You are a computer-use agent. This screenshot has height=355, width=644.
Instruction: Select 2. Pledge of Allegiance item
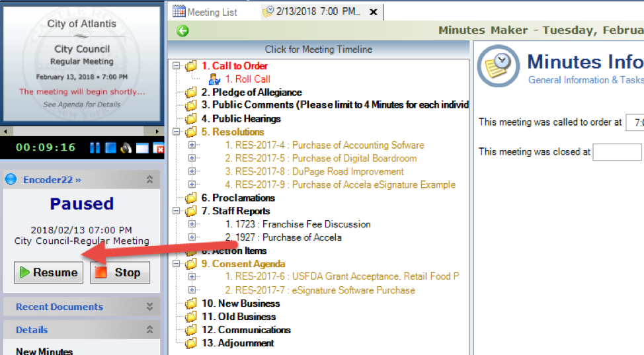(x=251, y=93)
